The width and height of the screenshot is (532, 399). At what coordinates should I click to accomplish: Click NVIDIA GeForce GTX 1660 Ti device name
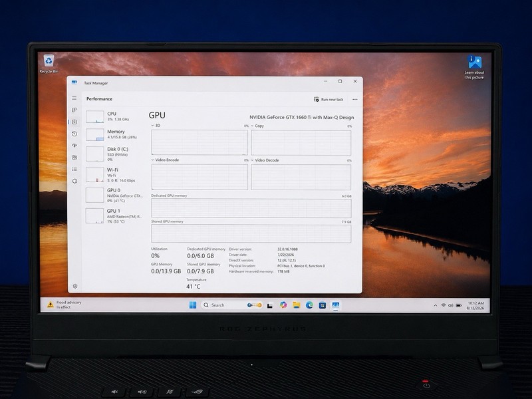coord(302,118)
